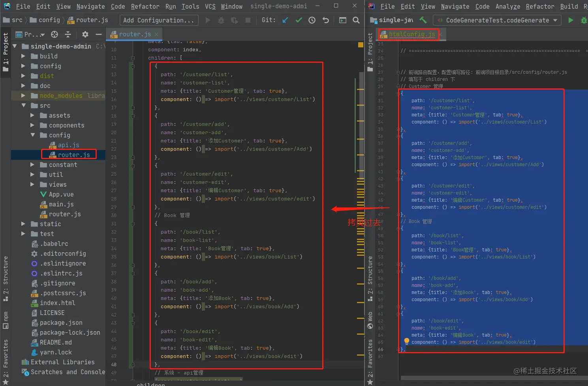
Task: Click the Git rollback arrow icon
Action: tap(326, 20)
